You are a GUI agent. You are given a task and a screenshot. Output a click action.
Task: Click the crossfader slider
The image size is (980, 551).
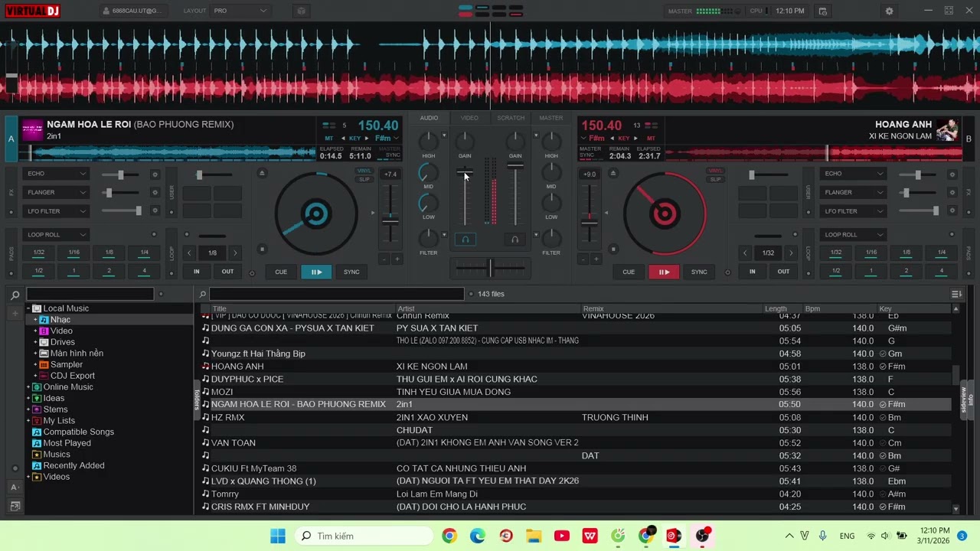[x=490, y=267]
